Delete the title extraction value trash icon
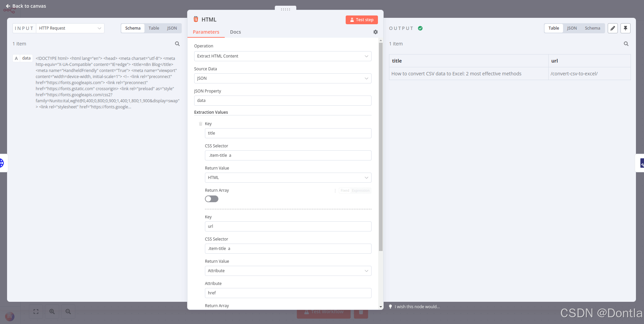644x324 pixels. 201,124
